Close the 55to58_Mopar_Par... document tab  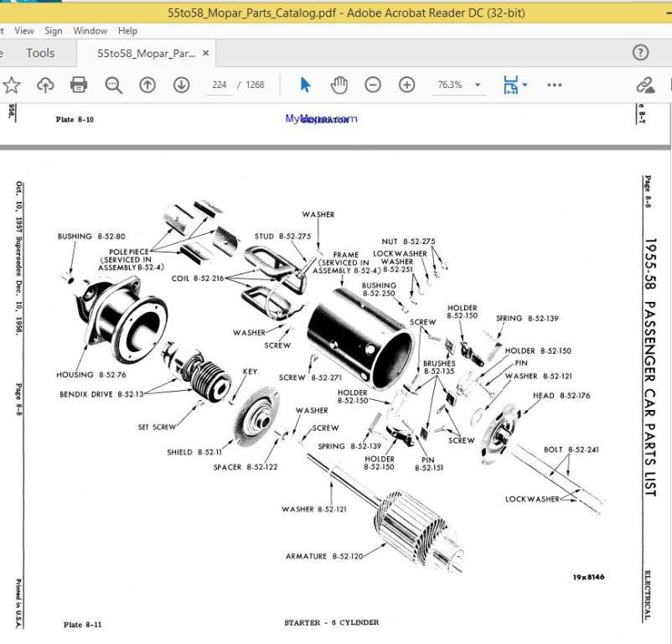(x=206, y=53)
